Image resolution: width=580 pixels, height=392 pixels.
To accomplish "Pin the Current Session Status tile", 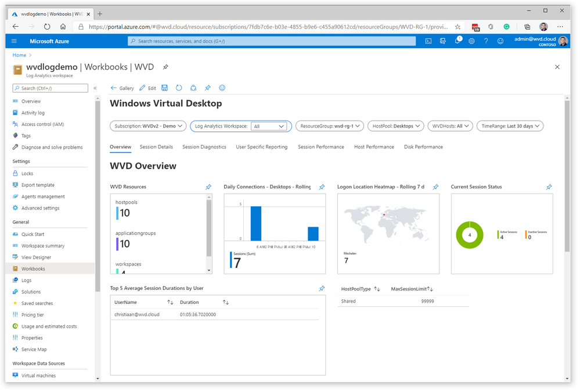I will click(549, 187).
